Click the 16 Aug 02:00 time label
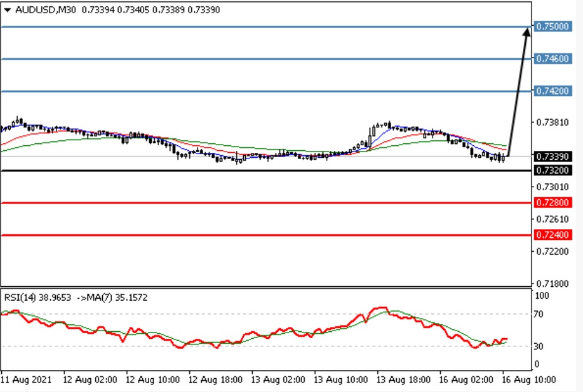This screenshot has height=392, width=583. pos(466,379)
